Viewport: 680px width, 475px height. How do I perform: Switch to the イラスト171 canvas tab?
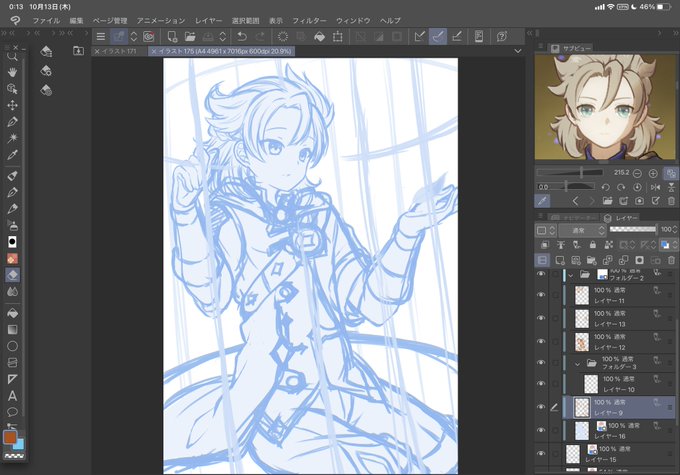[120, 51]
